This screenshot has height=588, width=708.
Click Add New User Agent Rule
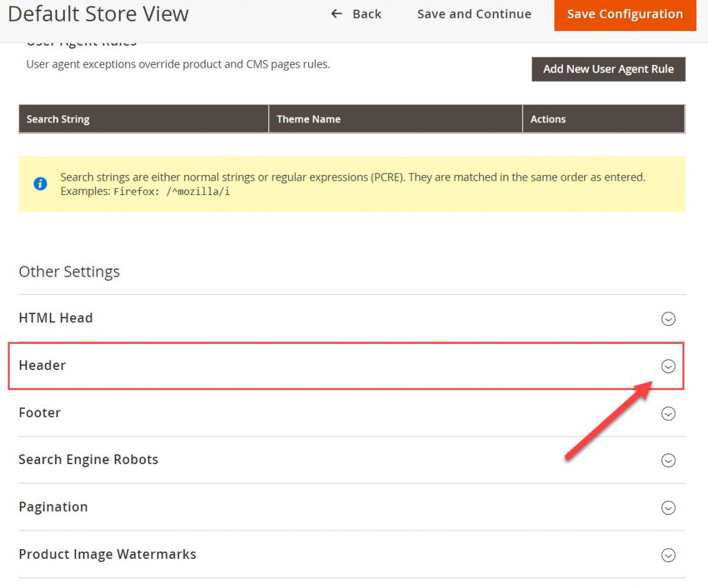tap(608, 68)
